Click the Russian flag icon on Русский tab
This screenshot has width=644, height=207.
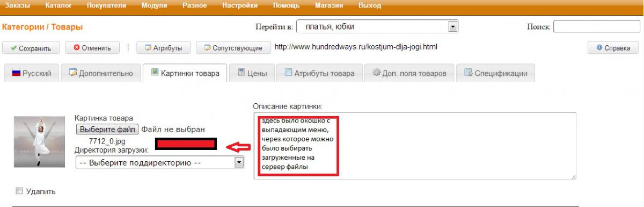[16, 73]
